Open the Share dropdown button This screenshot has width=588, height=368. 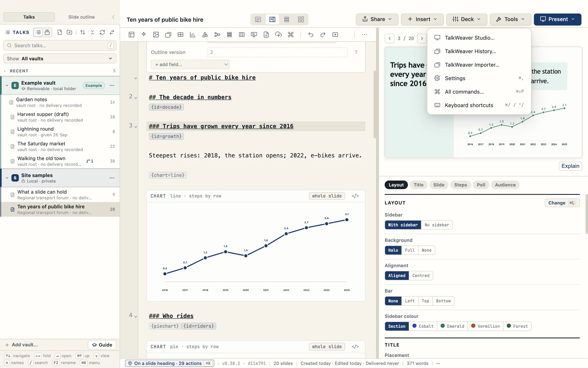point(377,19)
